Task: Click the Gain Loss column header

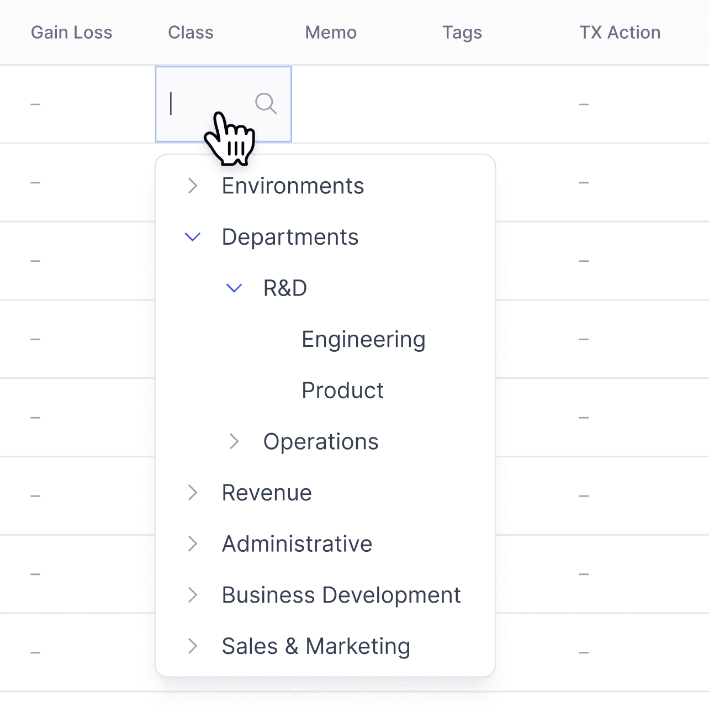Action: pos(71,33)
